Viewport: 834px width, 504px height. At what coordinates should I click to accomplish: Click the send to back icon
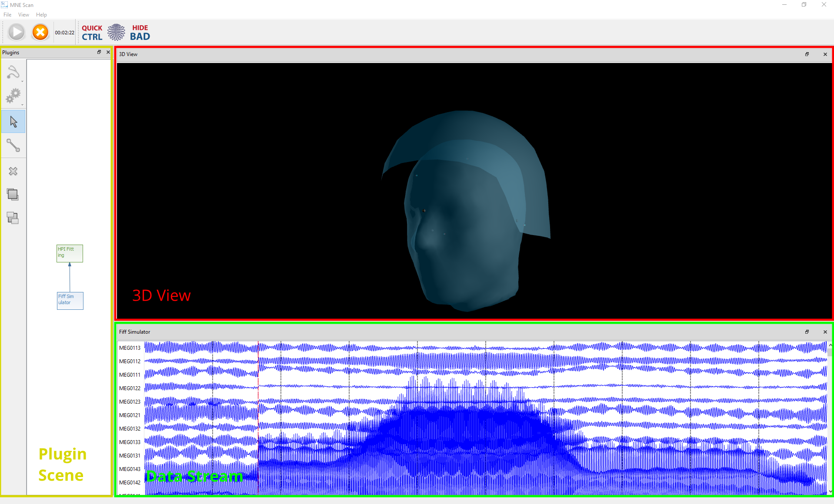pyautogui.click(x=13, y=218)
